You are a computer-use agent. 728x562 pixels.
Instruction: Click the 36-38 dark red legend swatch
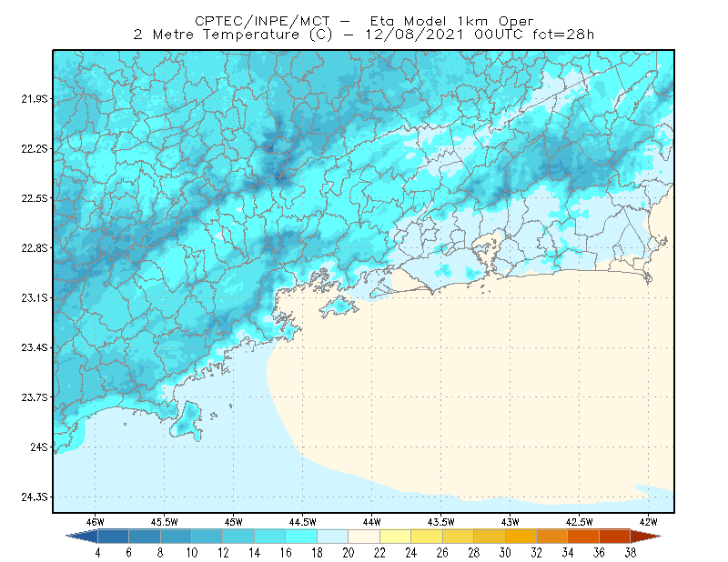click(x=615, y=537)
